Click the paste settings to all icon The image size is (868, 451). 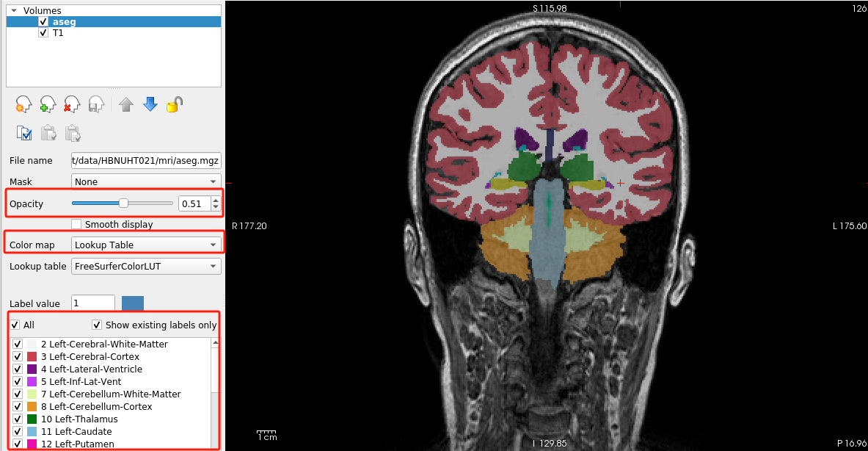click(73, 133)
